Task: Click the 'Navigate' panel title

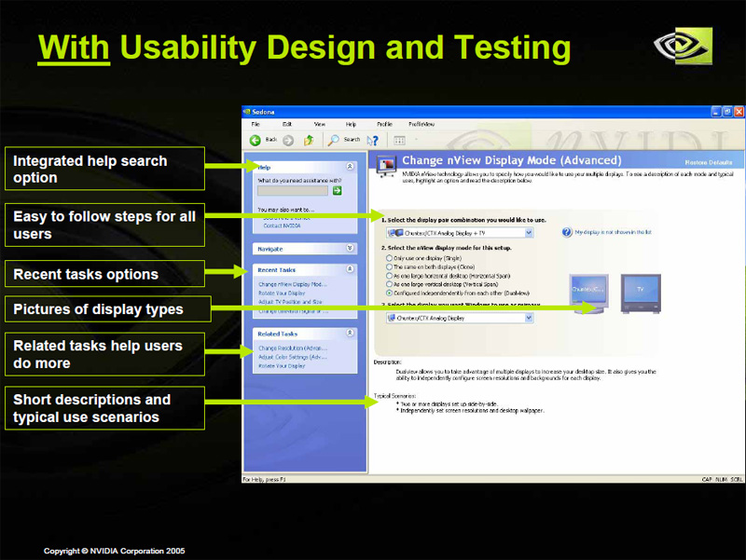Action: pos(270,249)
